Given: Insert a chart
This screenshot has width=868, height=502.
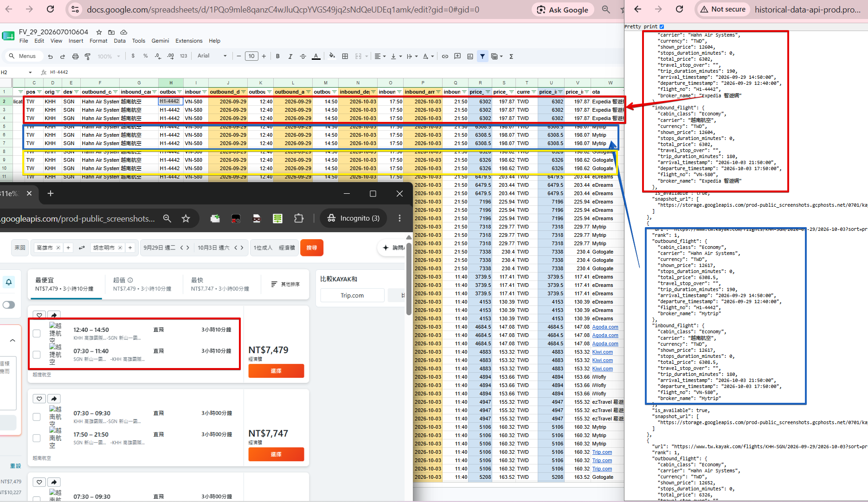Looking at the screenshot, I should click(x=470, y=57).
